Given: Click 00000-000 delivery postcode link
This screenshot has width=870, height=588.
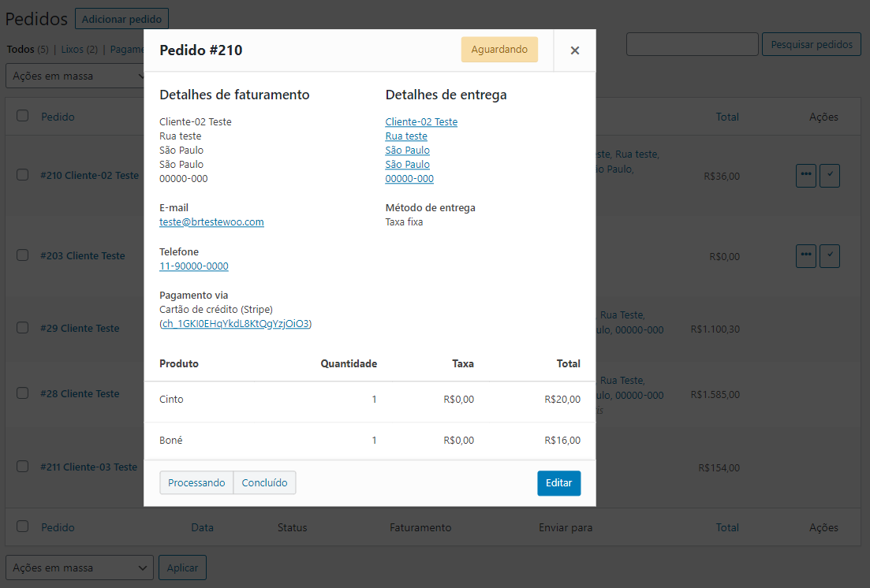Looking at the screenshot, I should click(x=409, y=179).
